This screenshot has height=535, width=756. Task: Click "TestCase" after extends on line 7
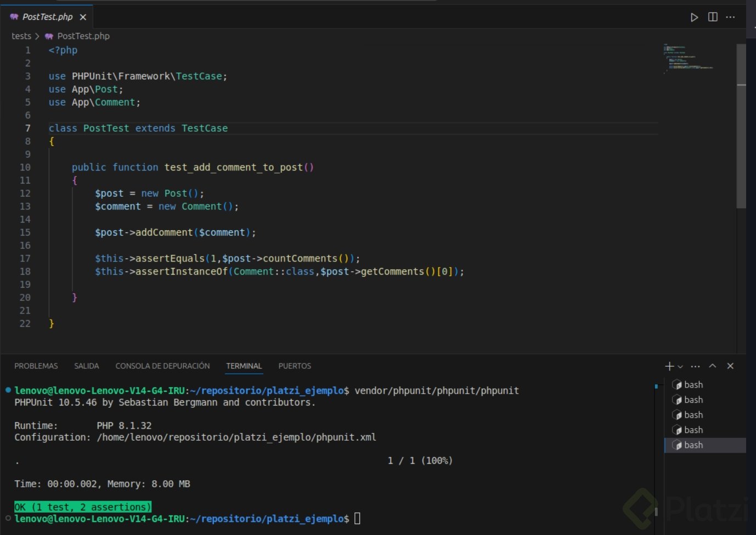pos(205,128)
